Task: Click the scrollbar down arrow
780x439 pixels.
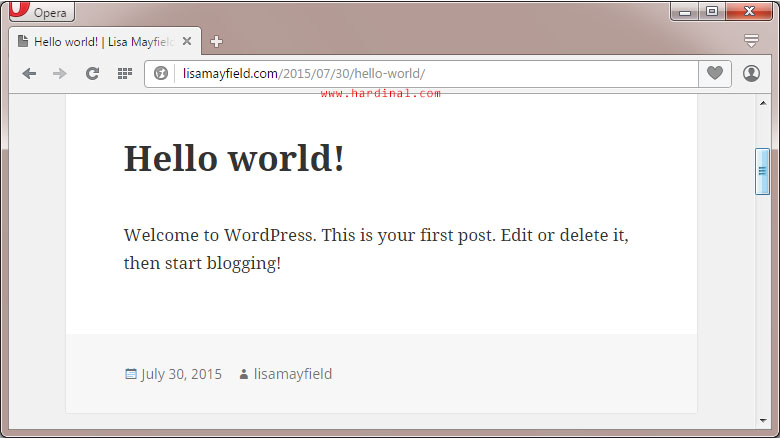Action: (763, 421)
